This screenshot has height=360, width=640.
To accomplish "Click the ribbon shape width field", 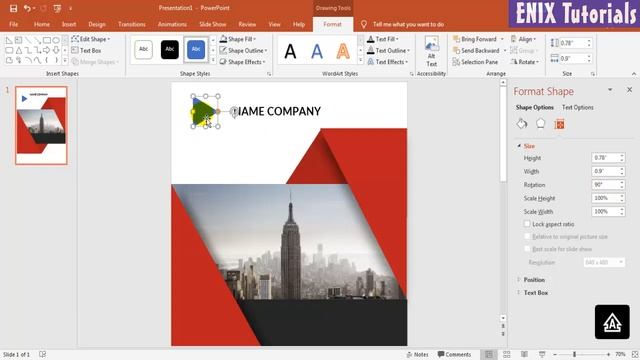I will click(573, 59).
